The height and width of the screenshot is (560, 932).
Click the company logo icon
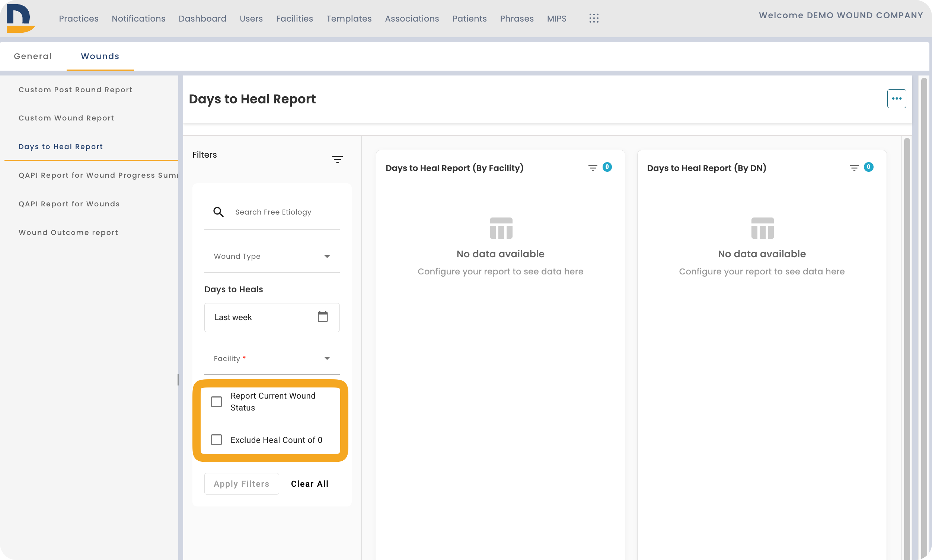[x=20, y=18]
